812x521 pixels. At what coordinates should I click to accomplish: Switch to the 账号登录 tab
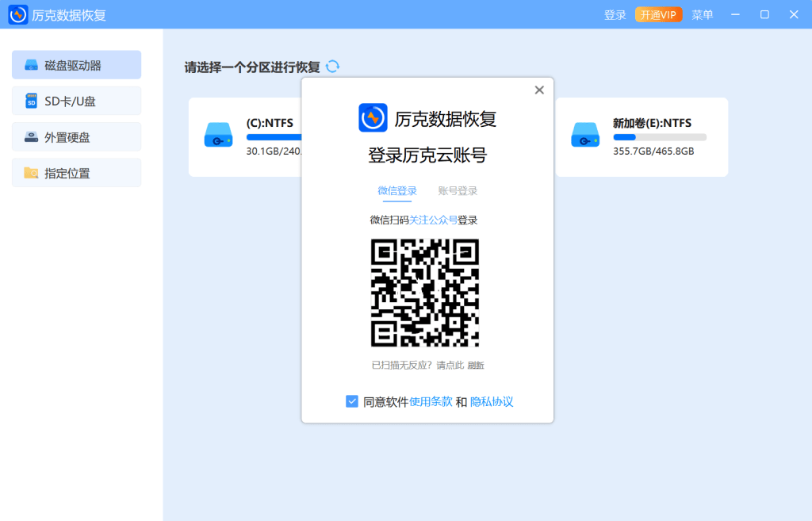pyautogui.click(x=458, y=190)
